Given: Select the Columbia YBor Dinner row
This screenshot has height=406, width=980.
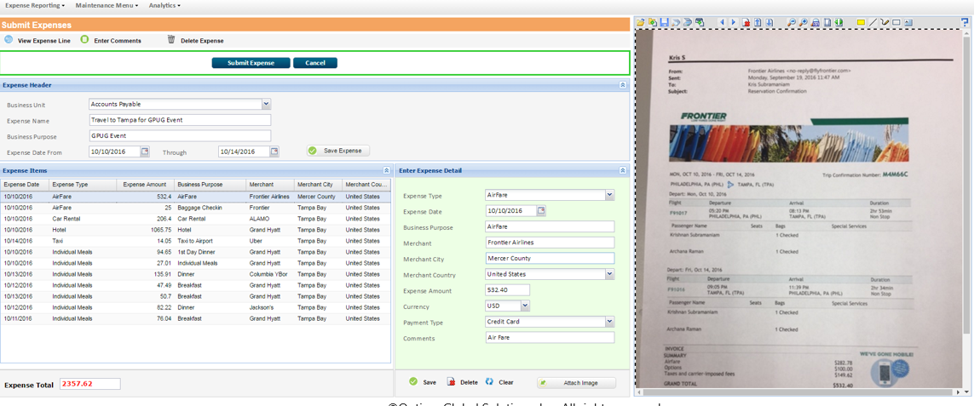Looking at the screenshot, I should coord(196,274).
